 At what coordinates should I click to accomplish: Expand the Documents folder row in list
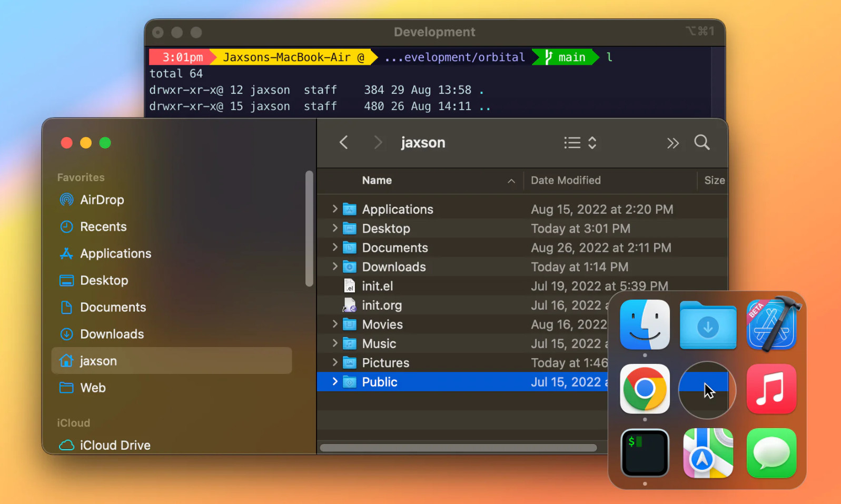[x=334, y=247]
